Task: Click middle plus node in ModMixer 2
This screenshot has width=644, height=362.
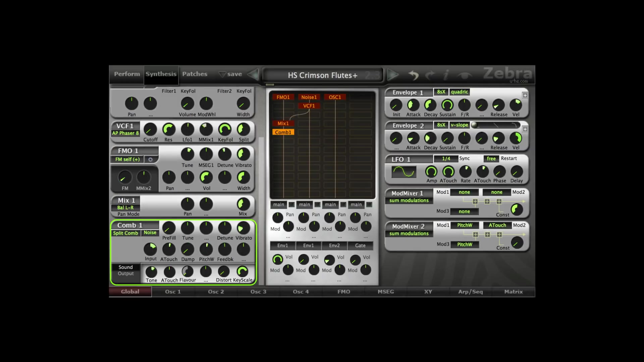Action: [x=487, y=235]
